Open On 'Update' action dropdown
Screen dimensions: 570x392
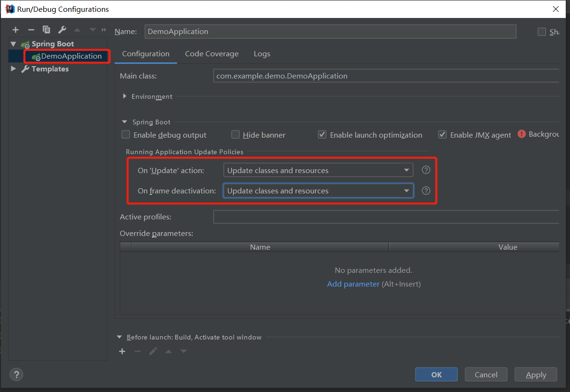click(318, 170)
